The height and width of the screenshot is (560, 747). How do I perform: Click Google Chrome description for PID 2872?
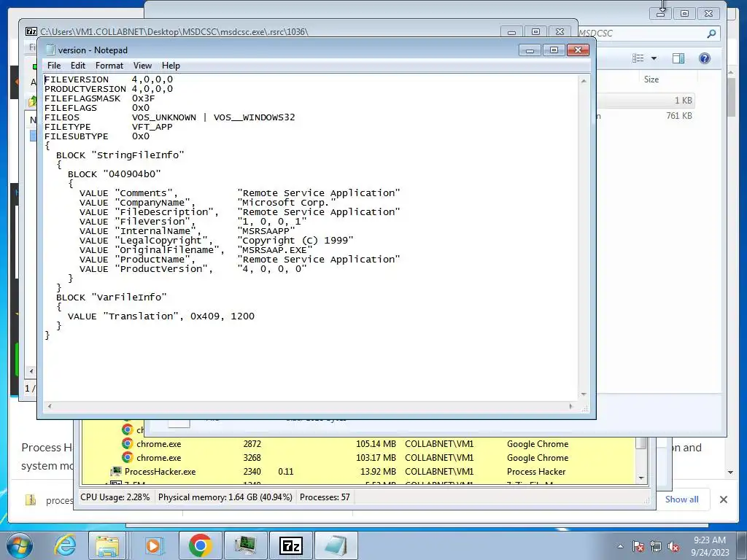pos(538,444)
